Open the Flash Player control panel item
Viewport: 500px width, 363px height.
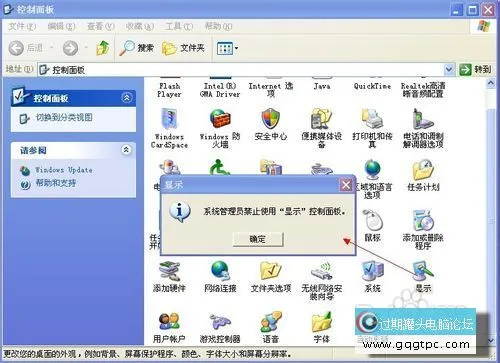169,89
